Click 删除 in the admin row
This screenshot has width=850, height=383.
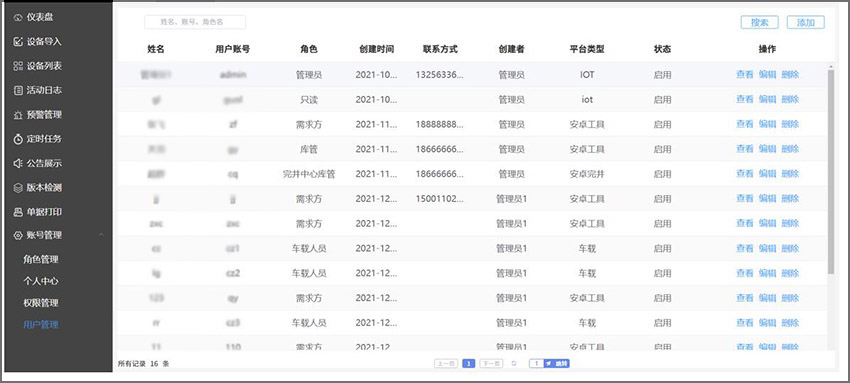coord(790,75)
